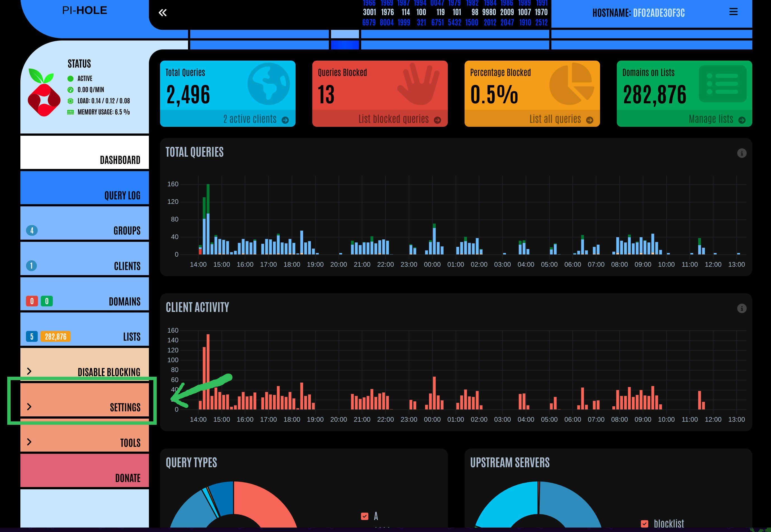Click UPSTREAM SERVERS heading

[510, 462]
